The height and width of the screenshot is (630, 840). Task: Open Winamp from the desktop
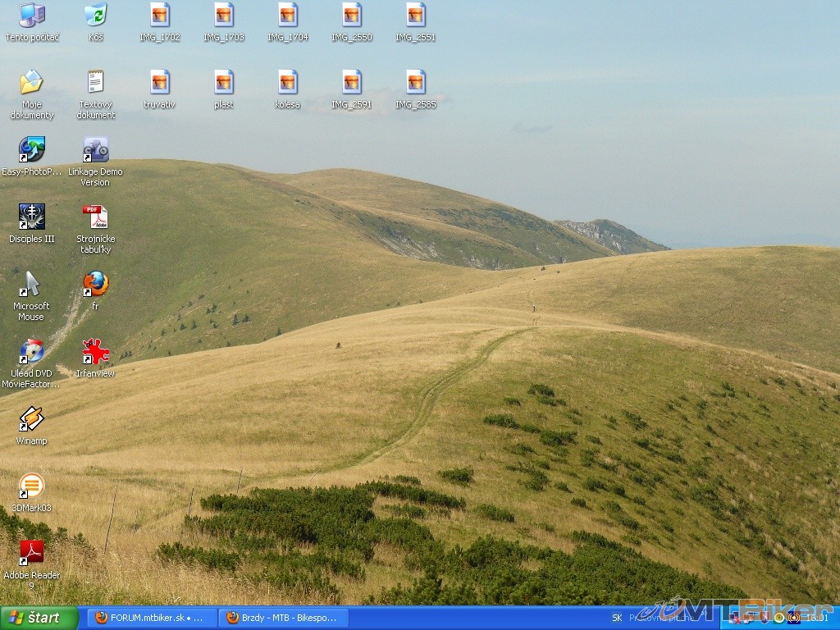[31, 419]
